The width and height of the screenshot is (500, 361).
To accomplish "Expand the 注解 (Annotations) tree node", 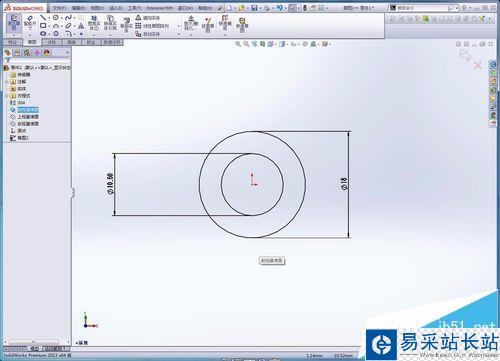I will coord(7,82).
